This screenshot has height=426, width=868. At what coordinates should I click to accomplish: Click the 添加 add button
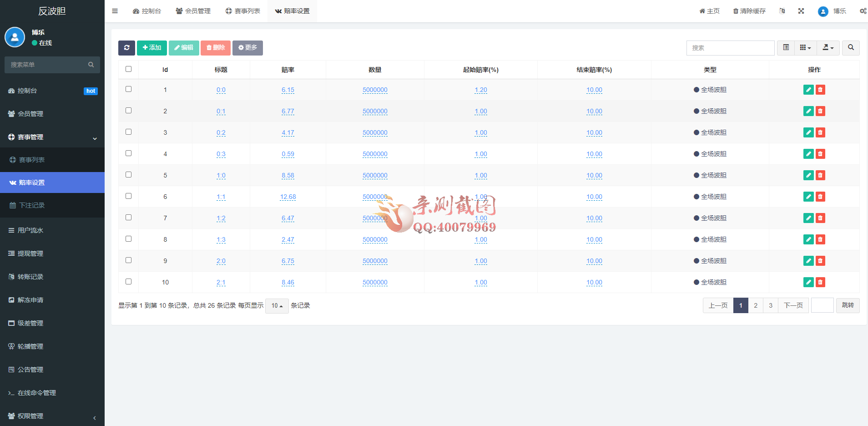pyautogui.click(x=152, y=48)
